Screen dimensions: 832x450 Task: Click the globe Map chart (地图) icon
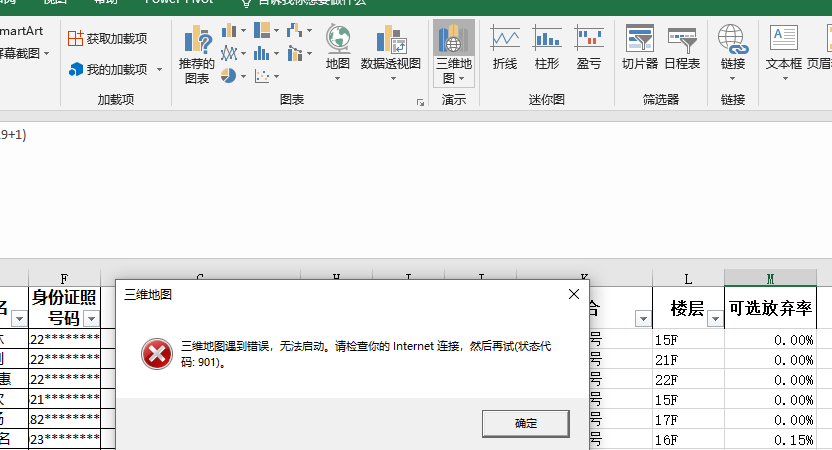click(x=338, y=39)
